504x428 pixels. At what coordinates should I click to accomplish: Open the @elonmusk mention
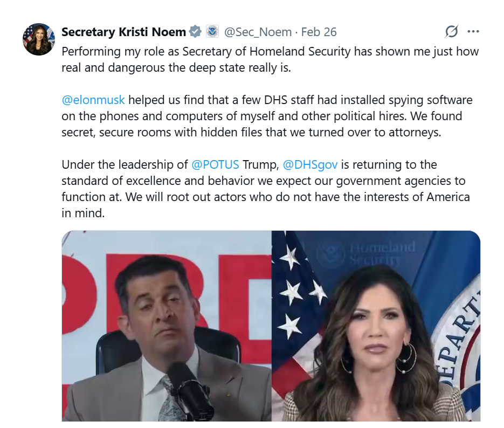pos(93,100)
